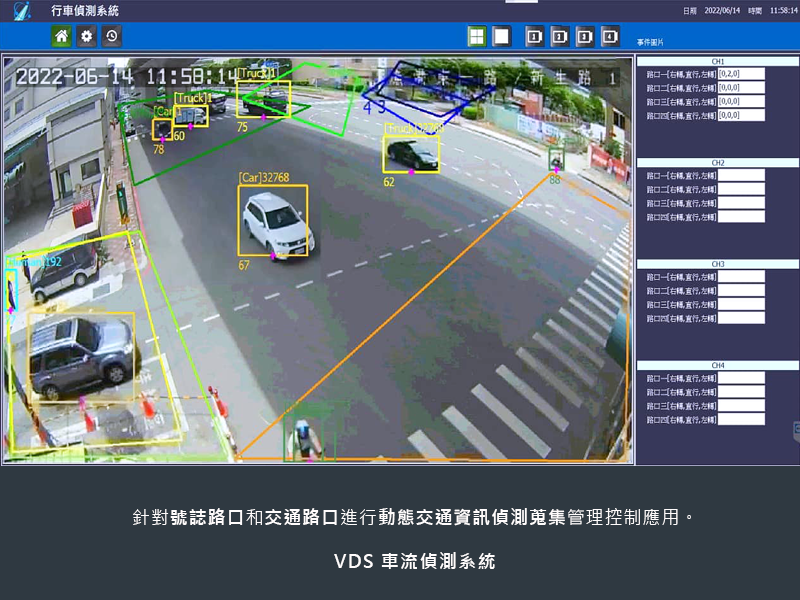800x600 pixels.
Task: Click white car detection box labeled 67
Action: click(x=273, y=220)
